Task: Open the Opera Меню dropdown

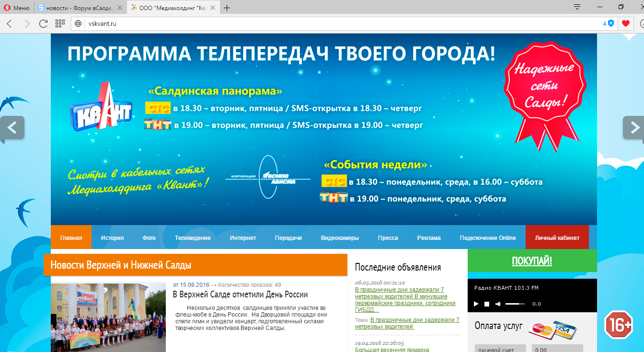Action: pos(17,8)
